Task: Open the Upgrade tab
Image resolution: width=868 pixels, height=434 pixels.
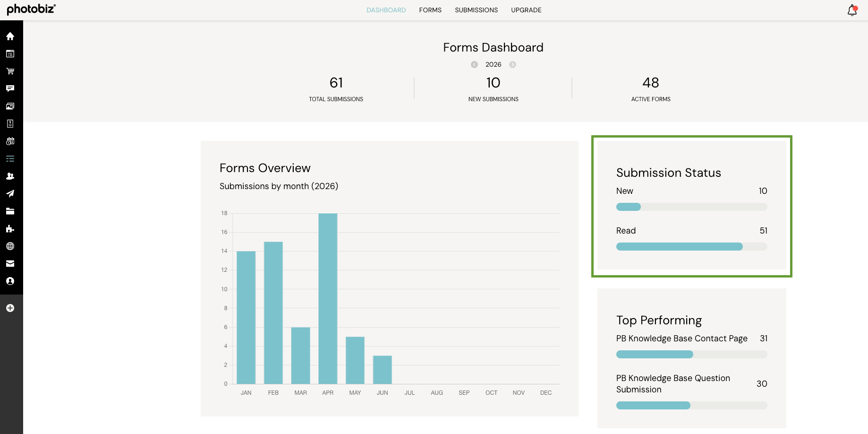Action: click(526, 10)
